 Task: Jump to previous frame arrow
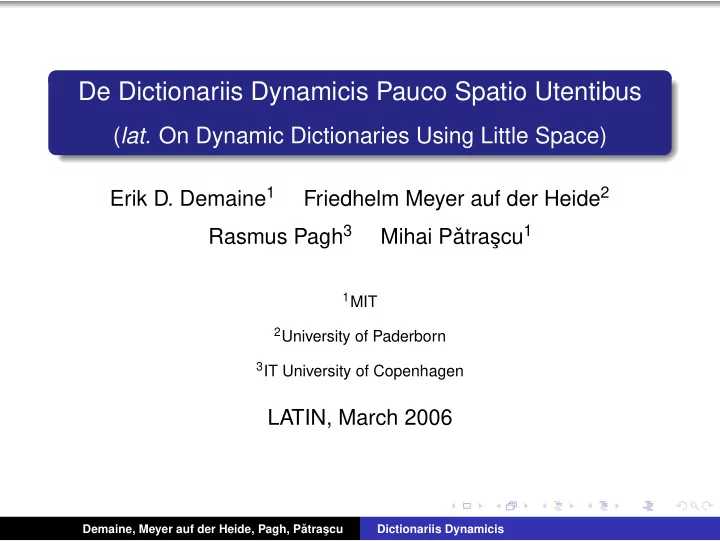click(499, 506)
